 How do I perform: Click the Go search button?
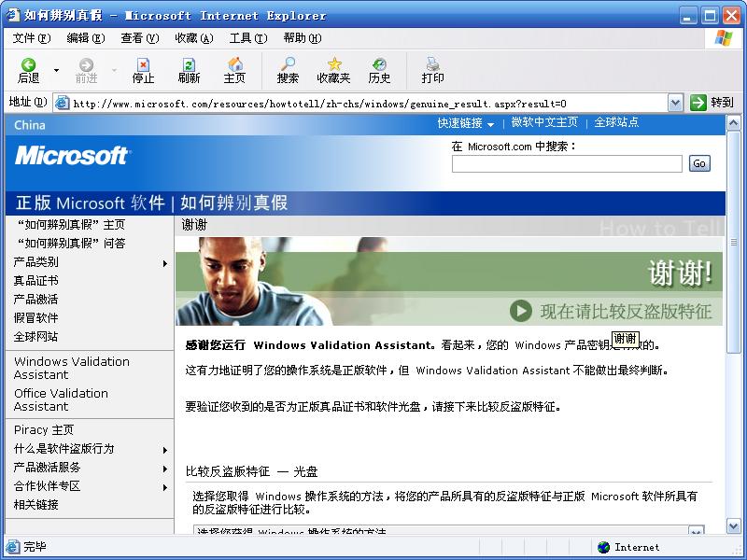click(x=699, y=163)
